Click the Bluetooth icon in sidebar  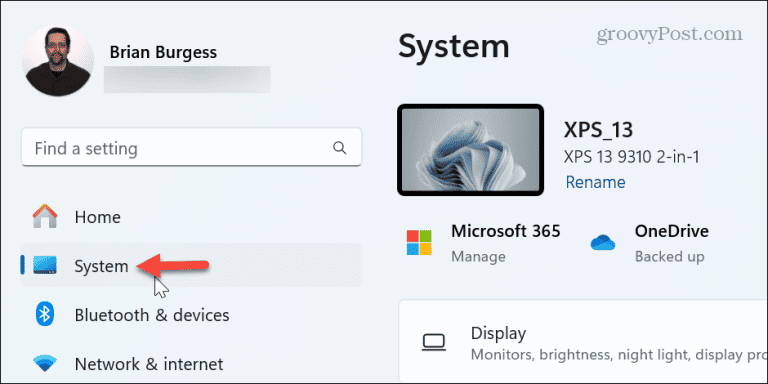click(x=45, y=314)
